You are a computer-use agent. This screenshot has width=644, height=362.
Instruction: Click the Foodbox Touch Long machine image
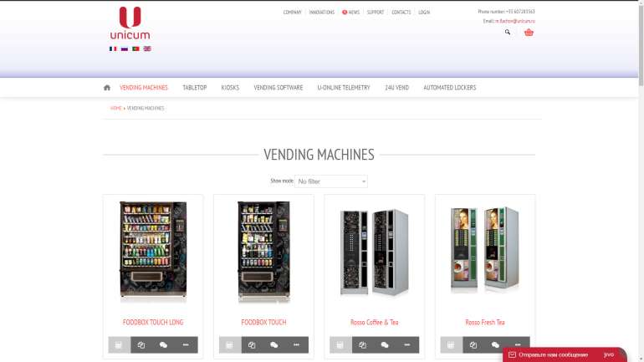153,250
